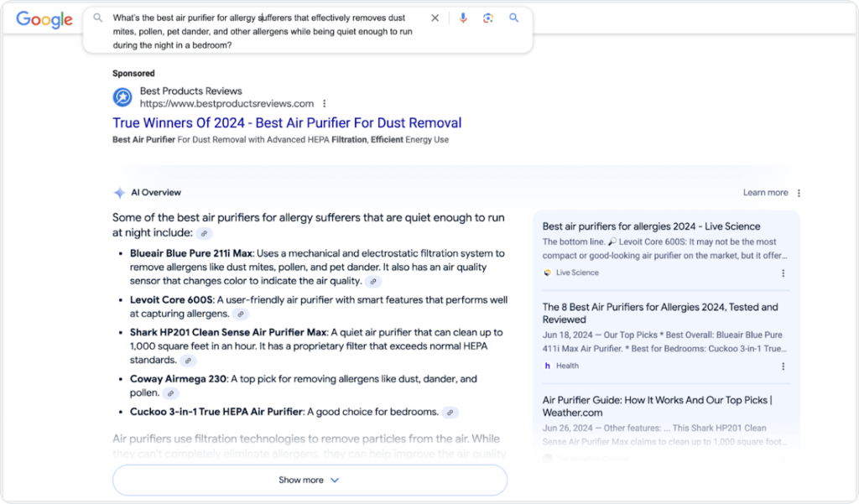Click the Google logo
The image size is (859, 504).
tap(44, 20)
